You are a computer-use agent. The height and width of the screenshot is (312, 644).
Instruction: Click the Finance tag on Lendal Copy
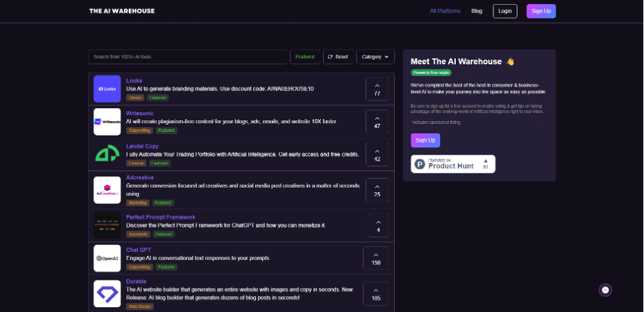136,164
